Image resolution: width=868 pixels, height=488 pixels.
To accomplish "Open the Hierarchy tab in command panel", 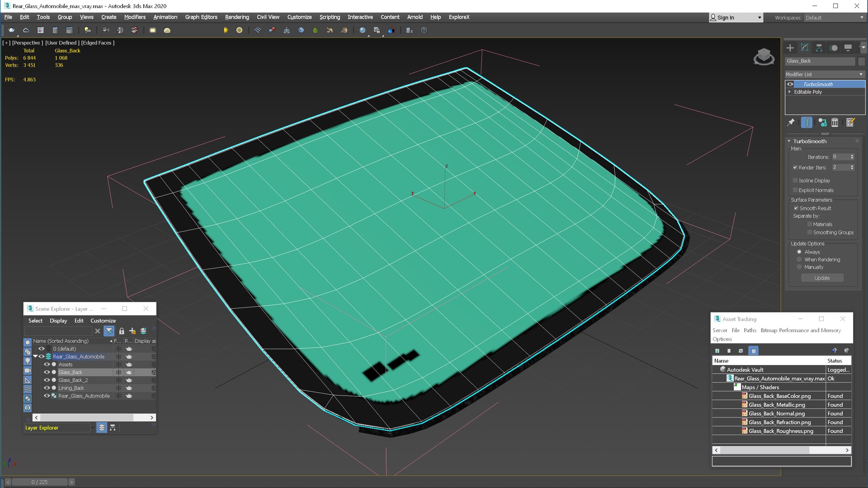I will pos(819,48).
